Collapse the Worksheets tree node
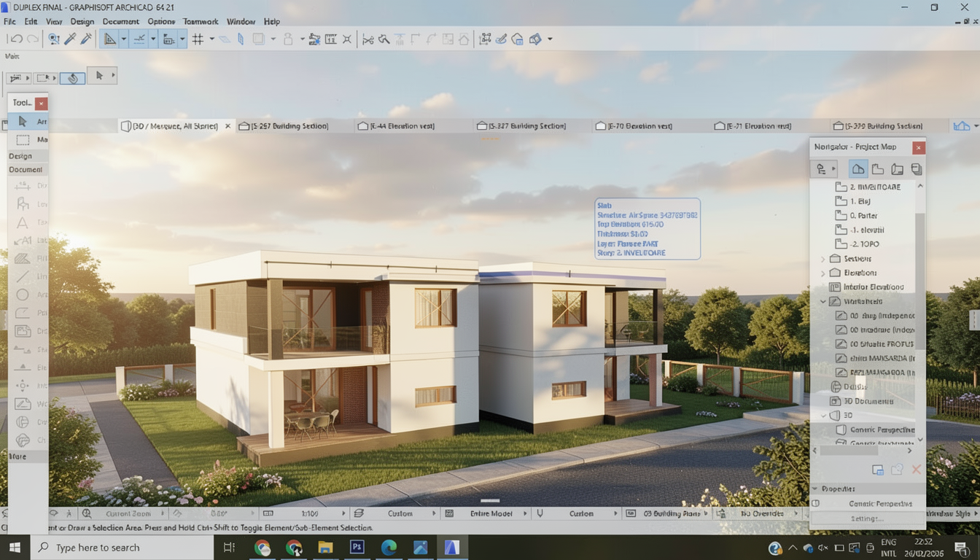 tap(823, 301)
